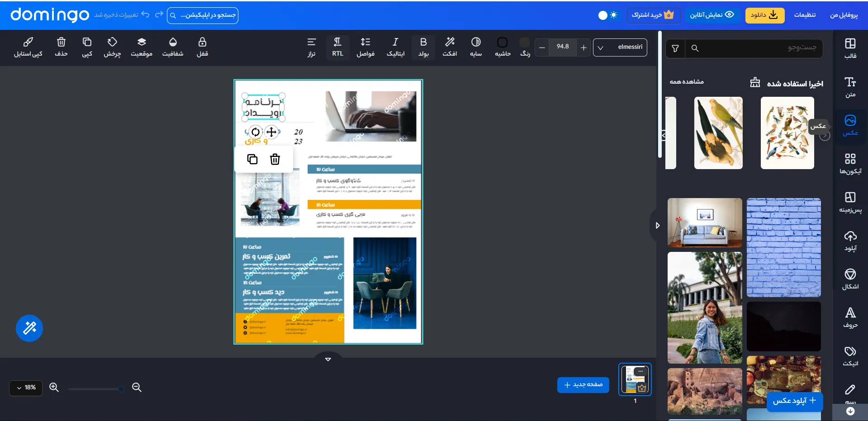Viewport: 868px width, 421px height.
Task: Click آپلود عکس upload photo button
Action: coord(794,401)
